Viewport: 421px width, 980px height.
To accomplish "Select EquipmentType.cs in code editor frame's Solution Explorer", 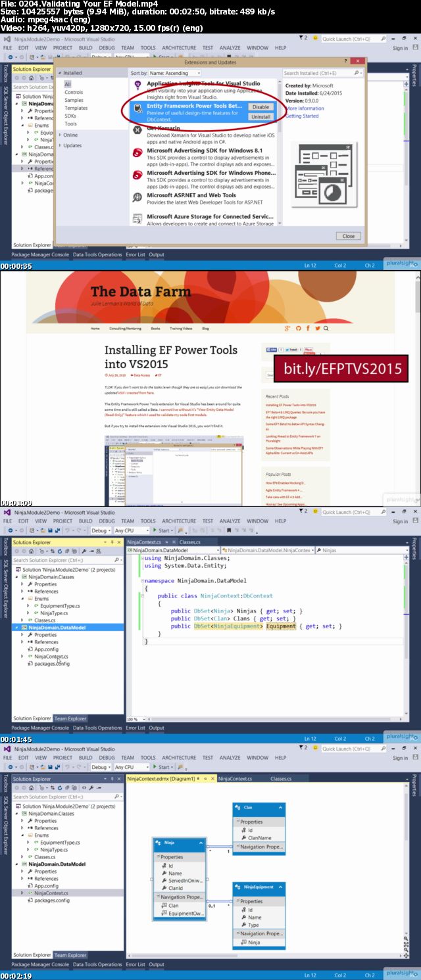I will 60,606.
